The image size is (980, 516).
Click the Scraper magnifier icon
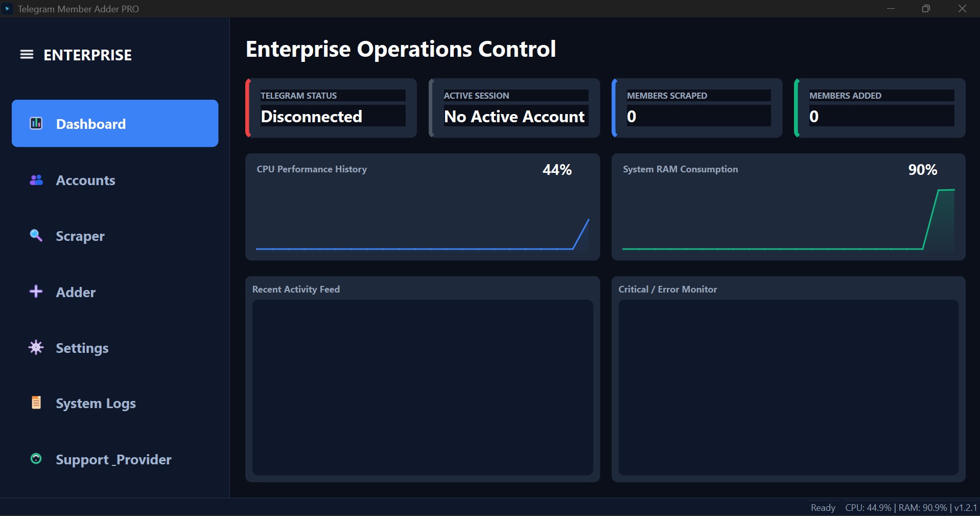coord(36,235)
